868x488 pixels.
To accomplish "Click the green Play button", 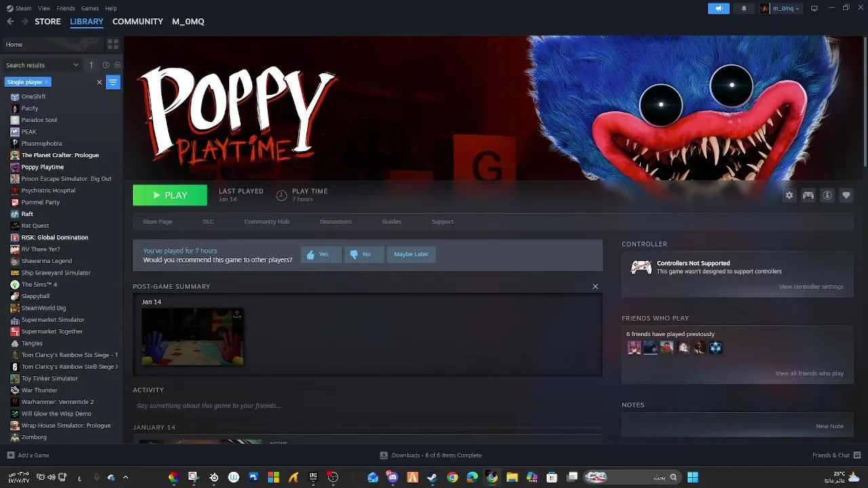I will tap(170, 195).
